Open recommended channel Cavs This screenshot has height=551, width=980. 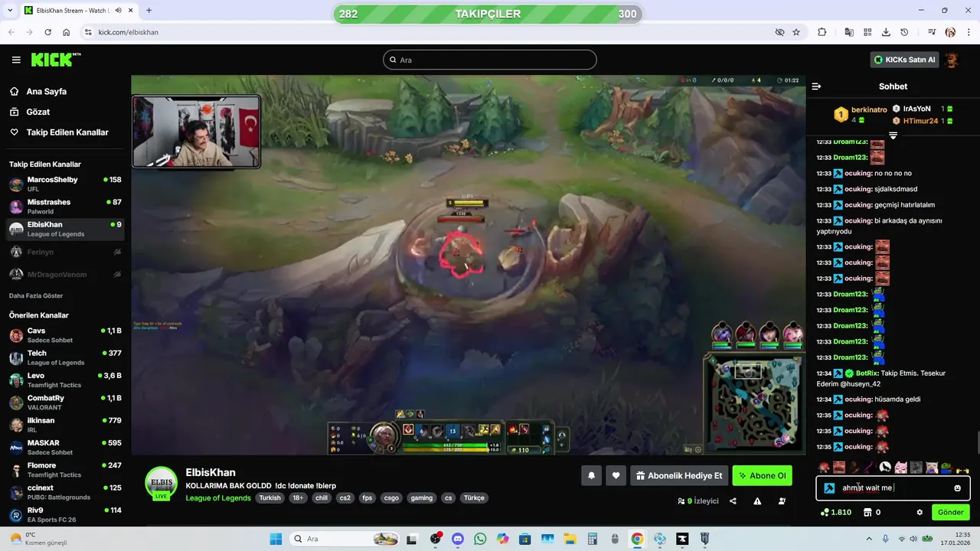(65, 335)
